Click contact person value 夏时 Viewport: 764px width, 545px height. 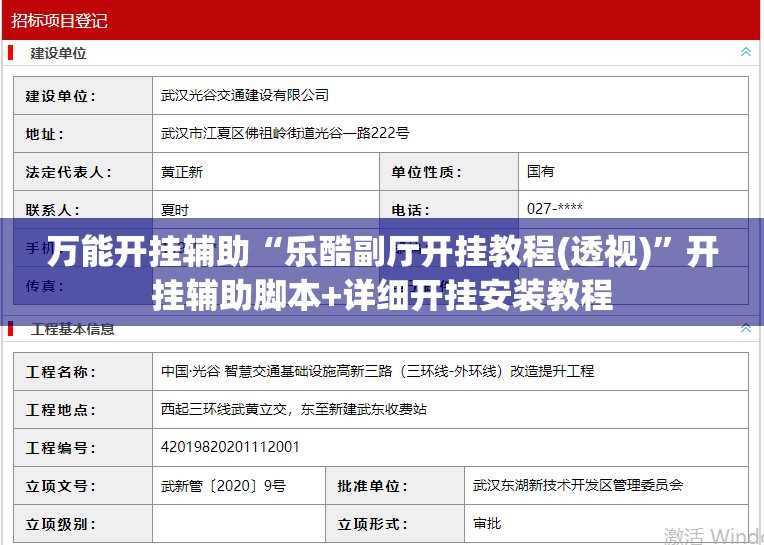click(174, 210)
